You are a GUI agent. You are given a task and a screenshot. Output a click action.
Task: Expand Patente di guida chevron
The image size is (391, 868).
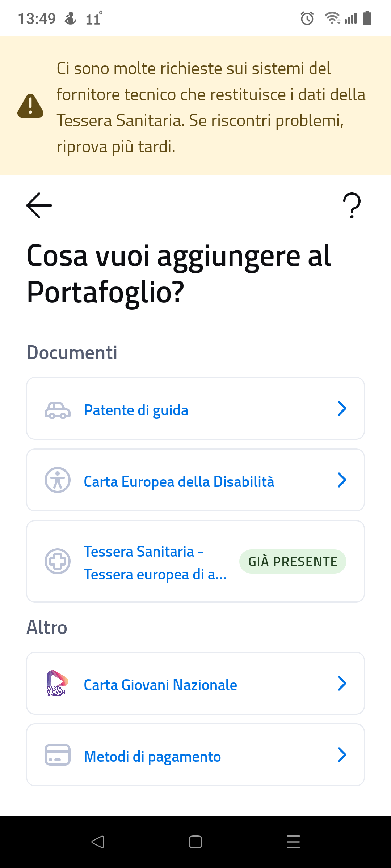(x=342, y=409)
